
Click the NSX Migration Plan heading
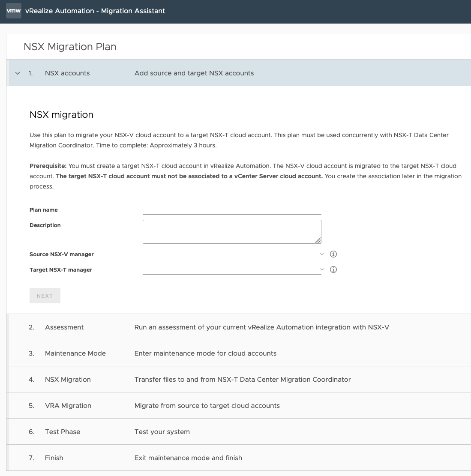(70, 47)
